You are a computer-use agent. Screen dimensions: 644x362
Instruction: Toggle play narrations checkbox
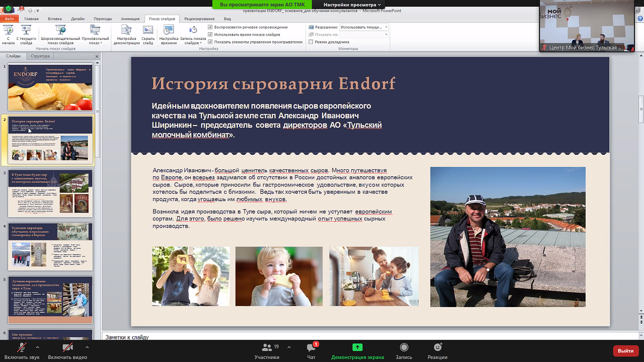[210, 27]
